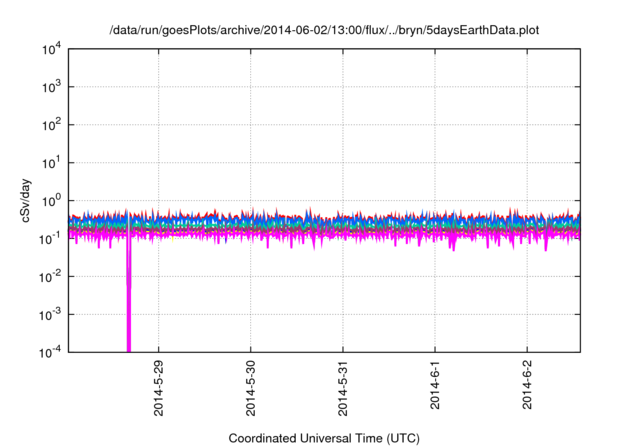Viewport: 640px width, 448px height.
Task: Click the plot file path title
Action: [x=324, y=30]
